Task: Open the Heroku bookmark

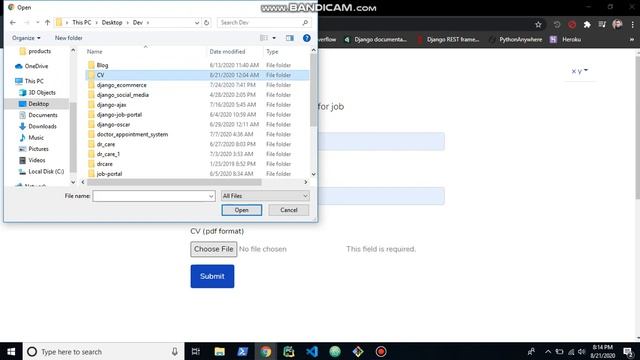Action: [566, 40]
